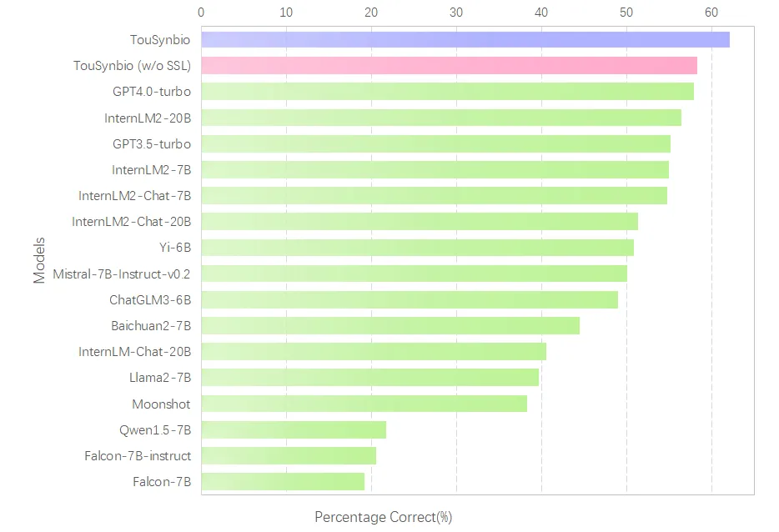779x532 pixels.
Task: Click the Mistral-7B-Instruct-v0.2 label
Action: (x=122, y=274)
